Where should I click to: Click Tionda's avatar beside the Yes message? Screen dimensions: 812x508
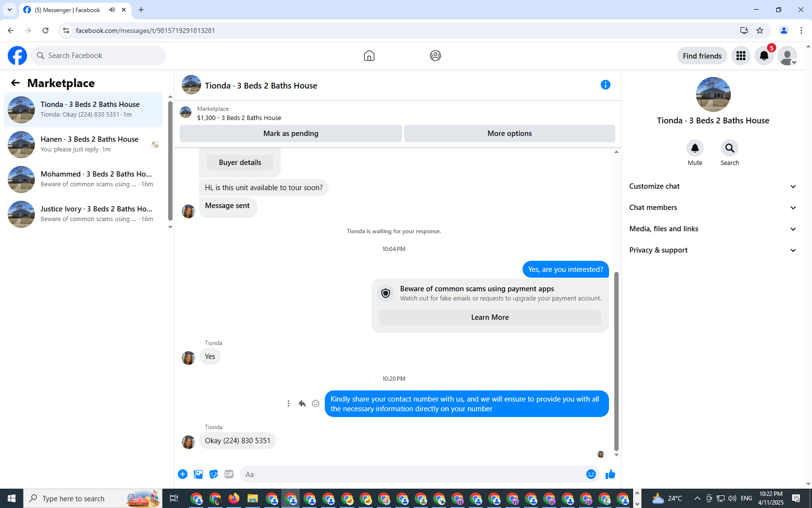coord(188,358)
